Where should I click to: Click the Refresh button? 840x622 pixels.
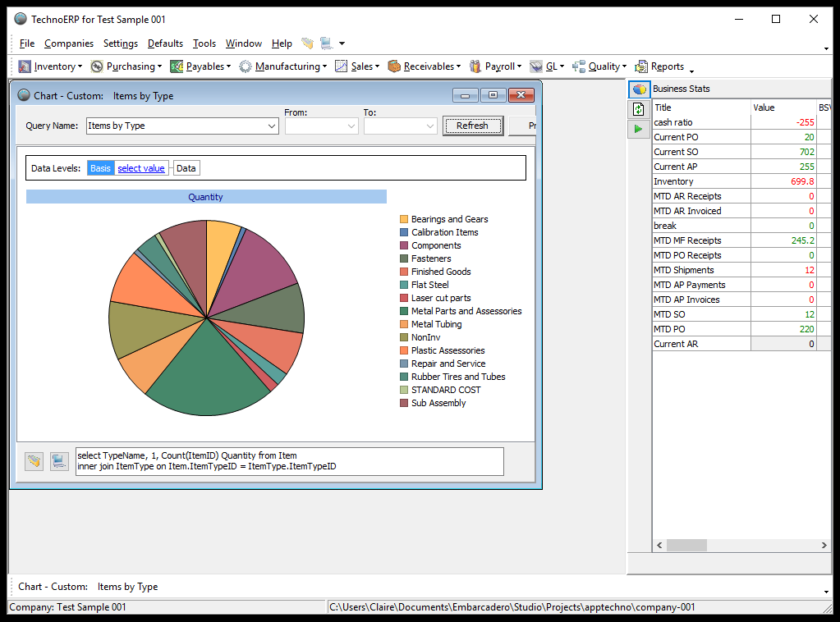[472, 126]
